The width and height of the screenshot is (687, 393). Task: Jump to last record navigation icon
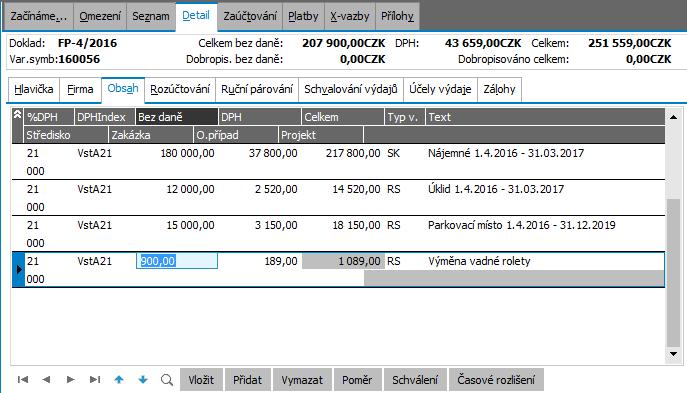pos(95,379)
